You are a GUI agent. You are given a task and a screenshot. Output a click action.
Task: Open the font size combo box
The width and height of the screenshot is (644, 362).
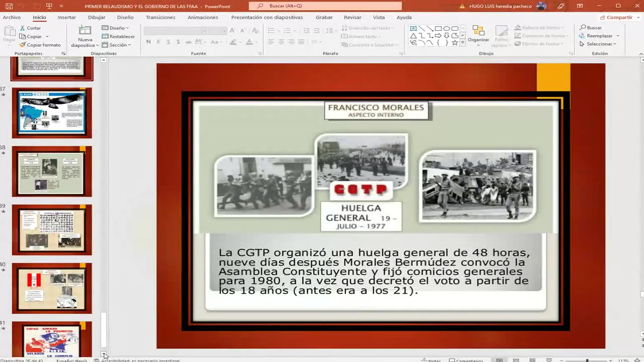[x=217, y=31]
